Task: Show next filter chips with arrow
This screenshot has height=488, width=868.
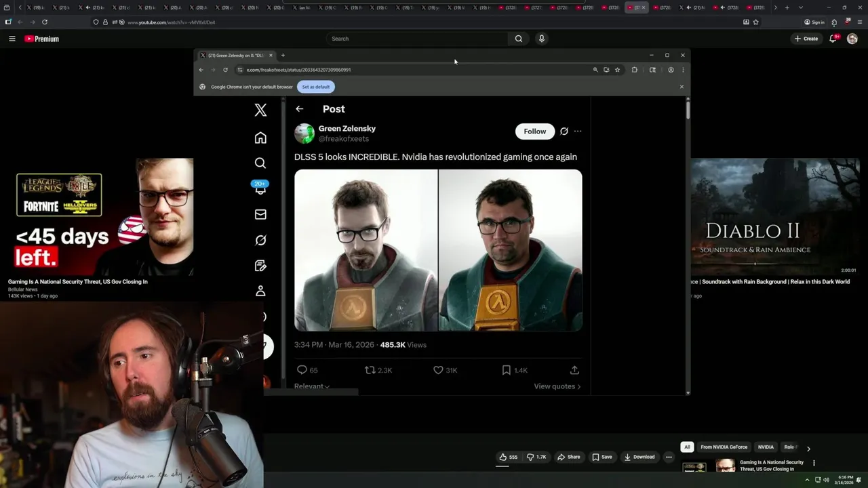Action: coord(808,448)
